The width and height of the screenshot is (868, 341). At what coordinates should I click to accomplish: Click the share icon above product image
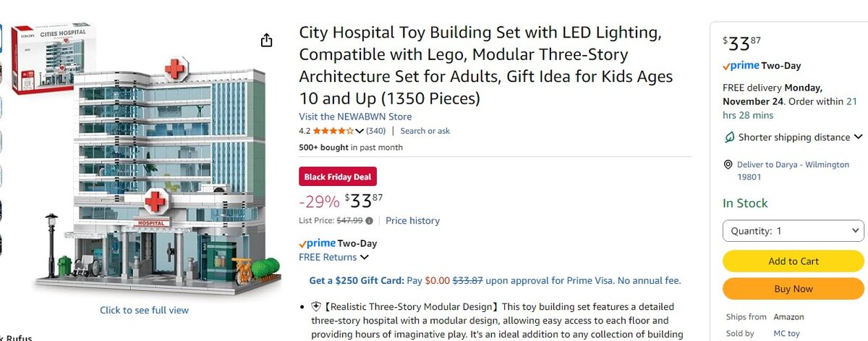[x=266, y=40]
